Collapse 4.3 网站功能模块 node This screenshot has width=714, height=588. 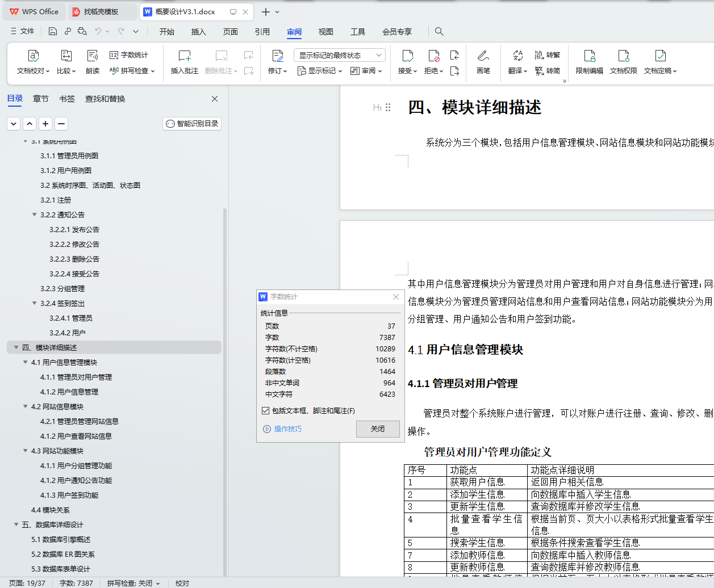26,451
